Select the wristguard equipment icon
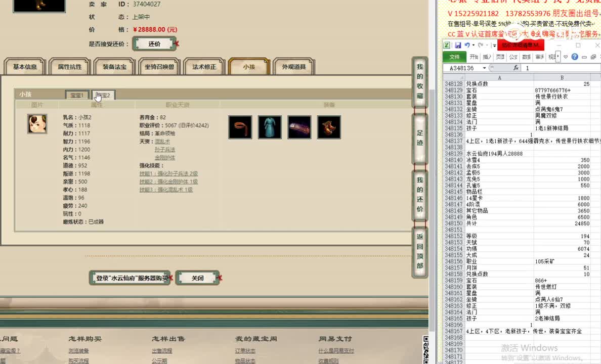The image size is (601, 364). (299, 127)
